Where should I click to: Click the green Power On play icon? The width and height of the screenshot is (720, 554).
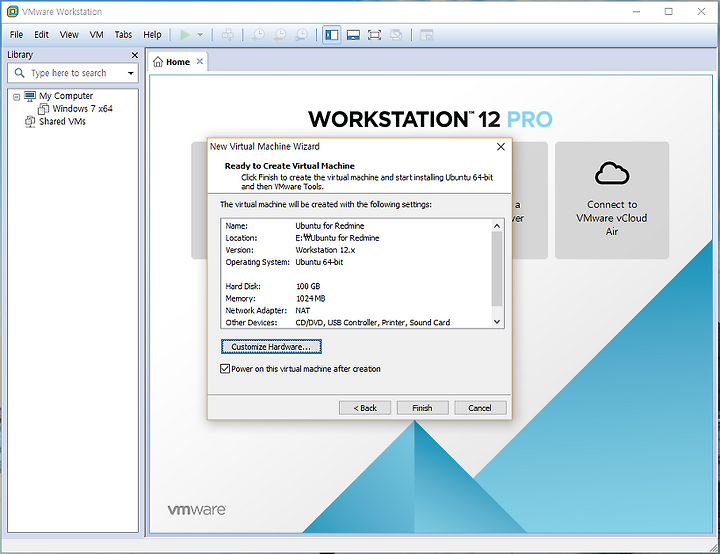click(x=185, y=35)
